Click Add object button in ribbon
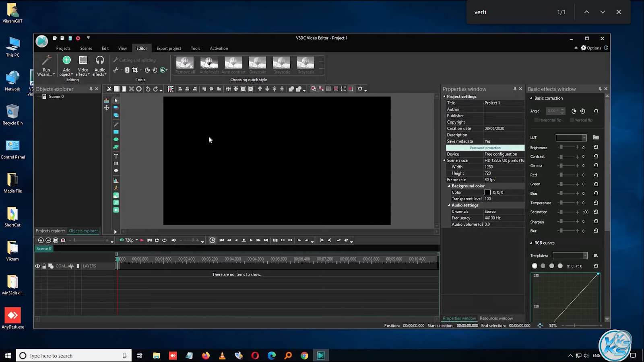The height and width of the screenshot is (362, 644). point(66,66)
